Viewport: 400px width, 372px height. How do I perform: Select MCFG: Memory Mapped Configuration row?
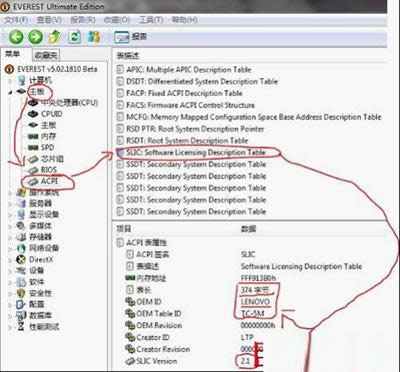254,117
